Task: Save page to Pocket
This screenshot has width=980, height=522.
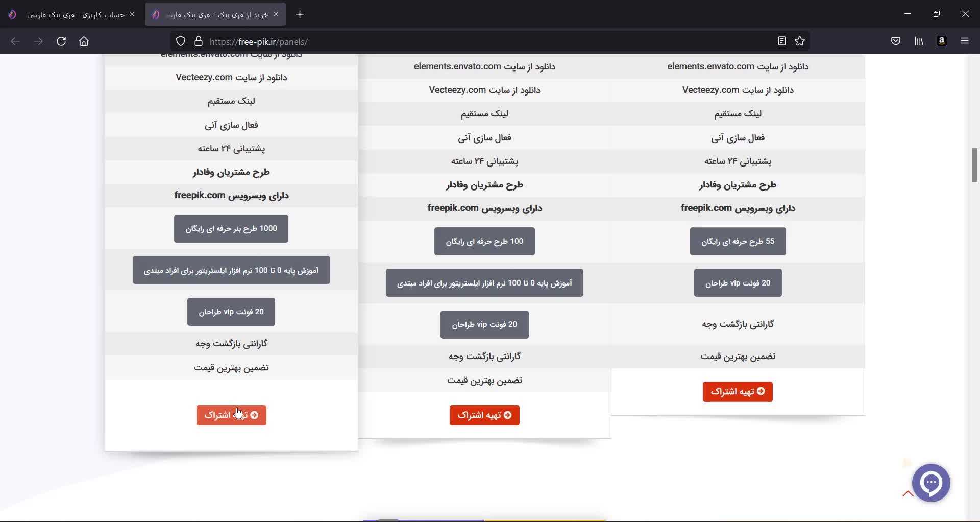Action: tap(896, 41)
